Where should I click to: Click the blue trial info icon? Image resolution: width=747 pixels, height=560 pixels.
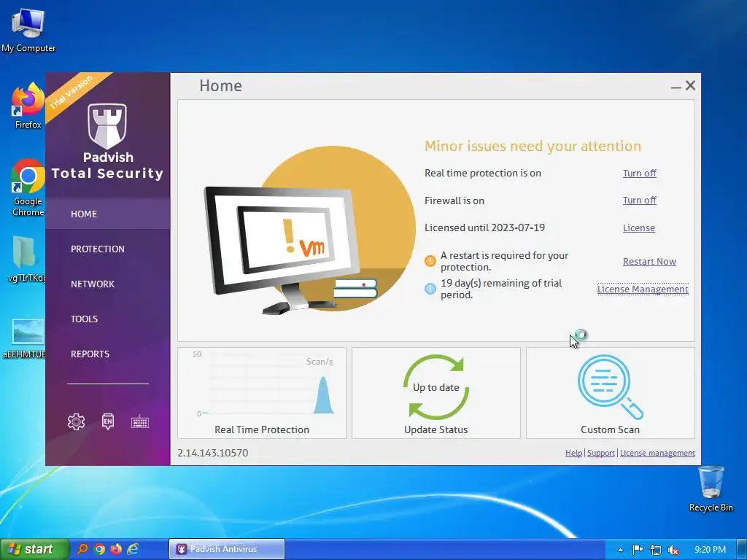[430, 289]
